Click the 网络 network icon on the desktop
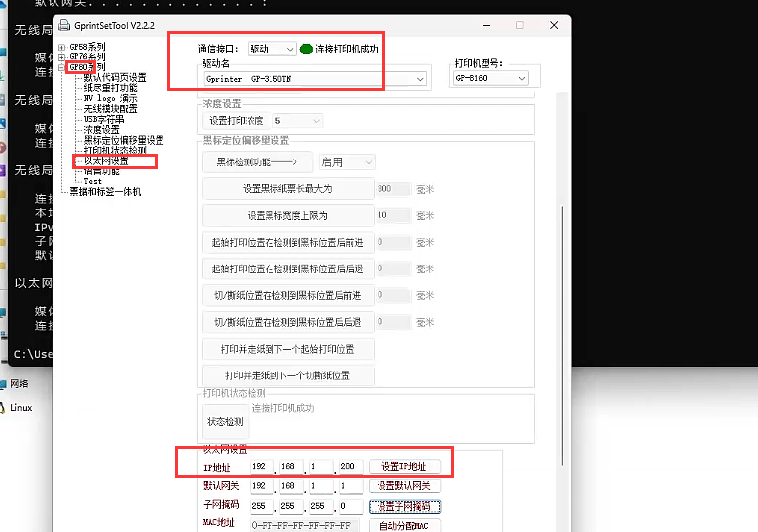This screenshot has height=532, width=758. point(3,384)
